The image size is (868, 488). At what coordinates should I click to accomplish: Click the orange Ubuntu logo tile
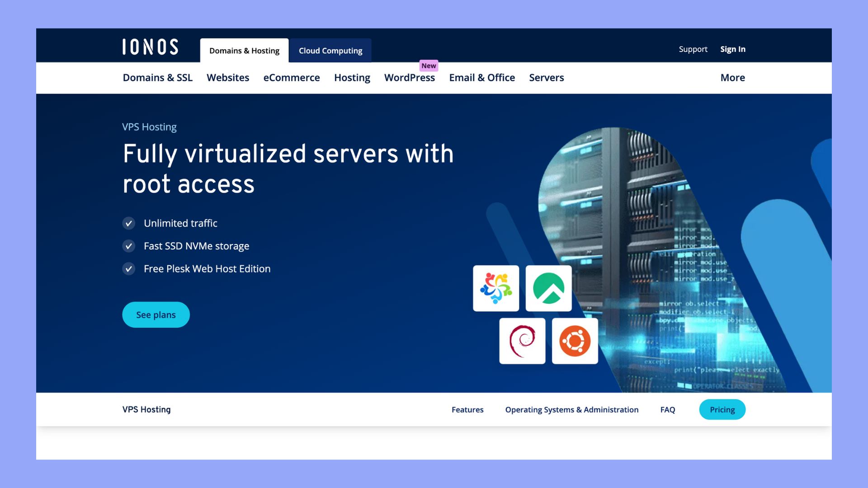pyautogui.click(x=575, y=341)
